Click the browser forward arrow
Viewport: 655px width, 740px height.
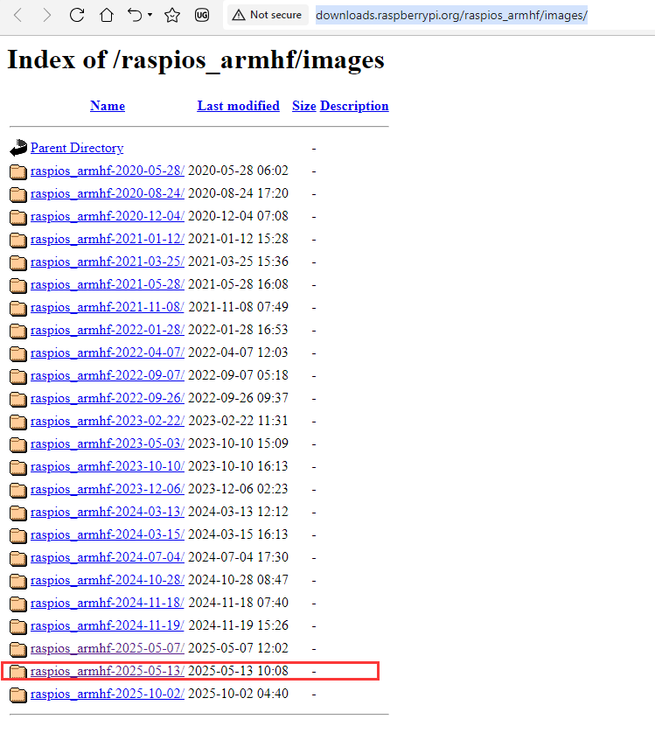pyautogui.click(x=46, y=15)
